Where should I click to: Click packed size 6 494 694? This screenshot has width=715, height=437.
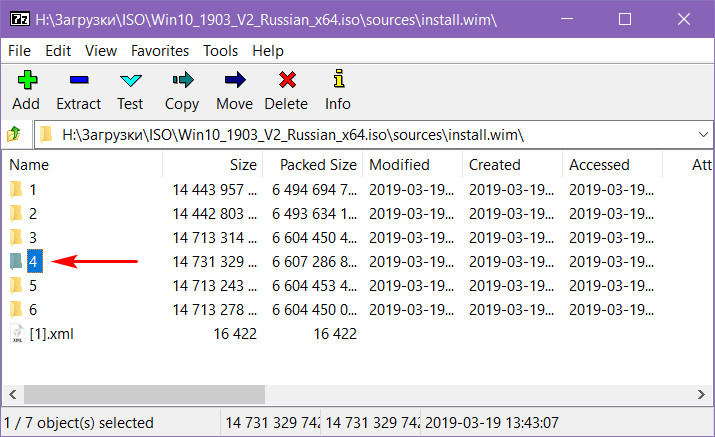[314, 189]
